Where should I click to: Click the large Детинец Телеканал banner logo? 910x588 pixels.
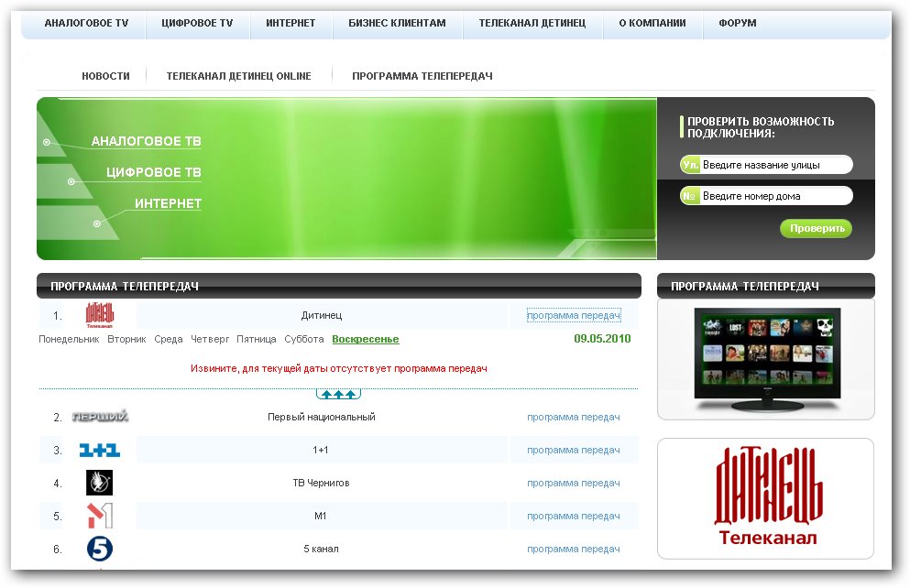[766, 497]
